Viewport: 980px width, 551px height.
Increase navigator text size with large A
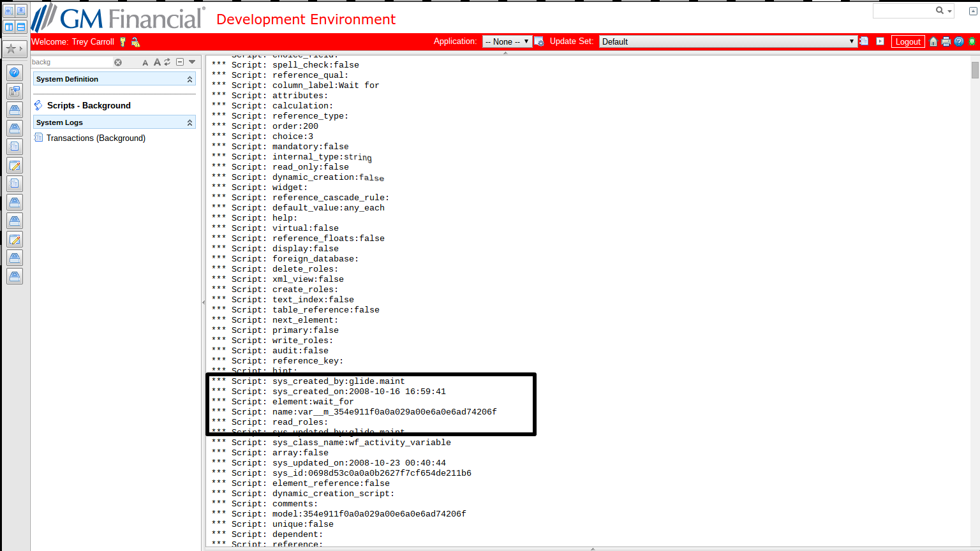(157, 62)
